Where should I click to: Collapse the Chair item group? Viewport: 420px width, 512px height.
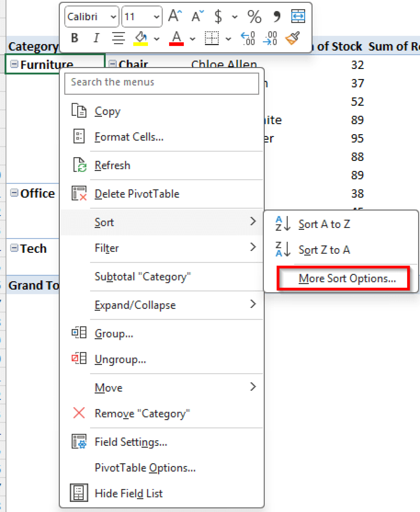pos(112,64)
